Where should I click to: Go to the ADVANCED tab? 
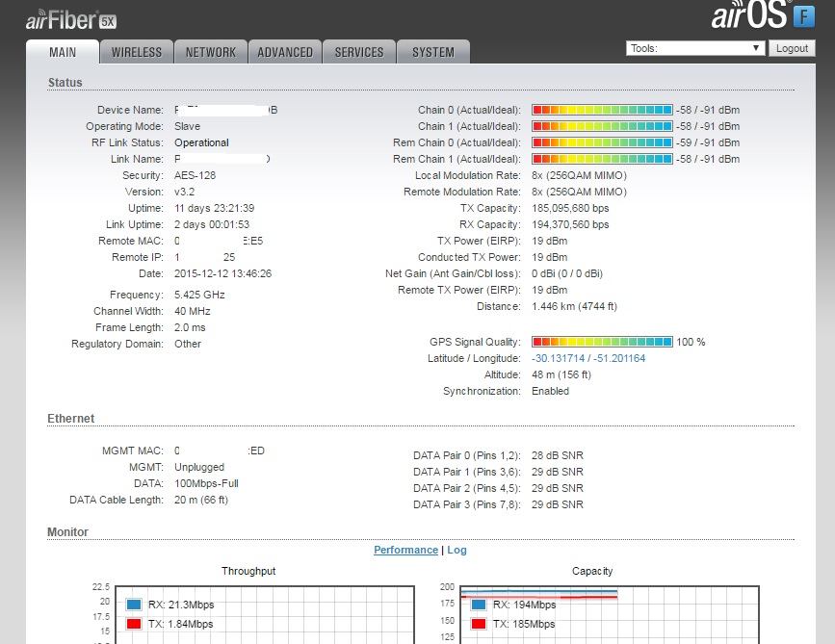[x=285, y=52]
